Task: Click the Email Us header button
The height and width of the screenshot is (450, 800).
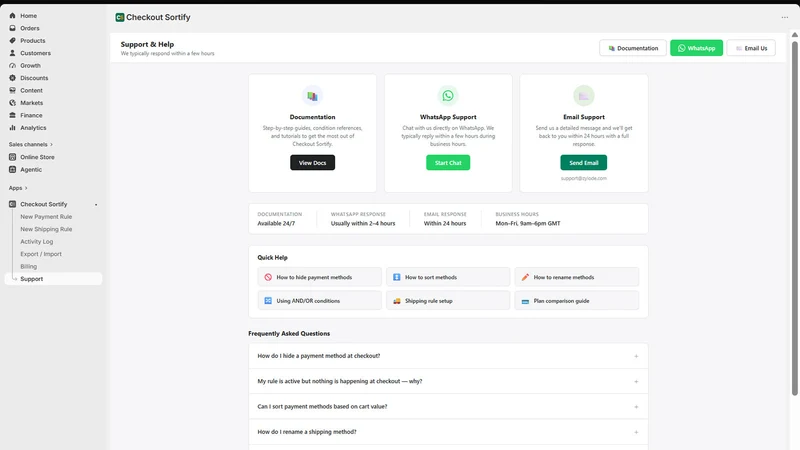Action: click(x=751, y=48)
